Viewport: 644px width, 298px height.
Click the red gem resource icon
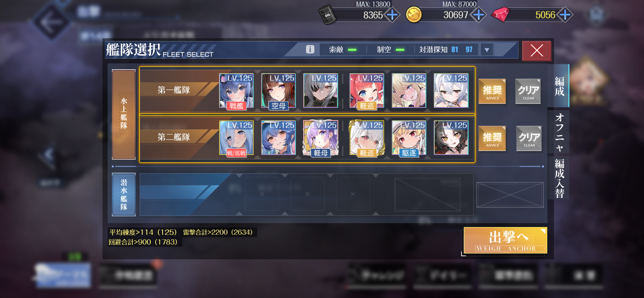500,15
